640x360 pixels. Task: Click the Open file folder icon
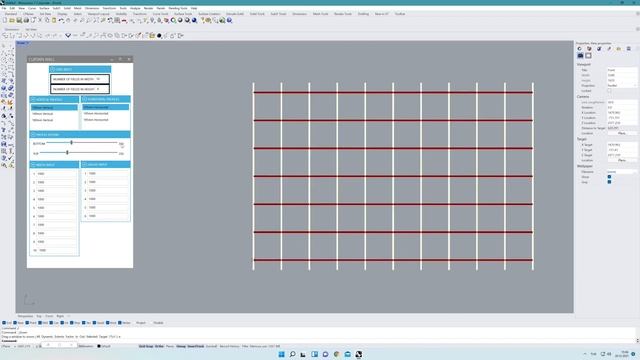(x=12, y=20)
